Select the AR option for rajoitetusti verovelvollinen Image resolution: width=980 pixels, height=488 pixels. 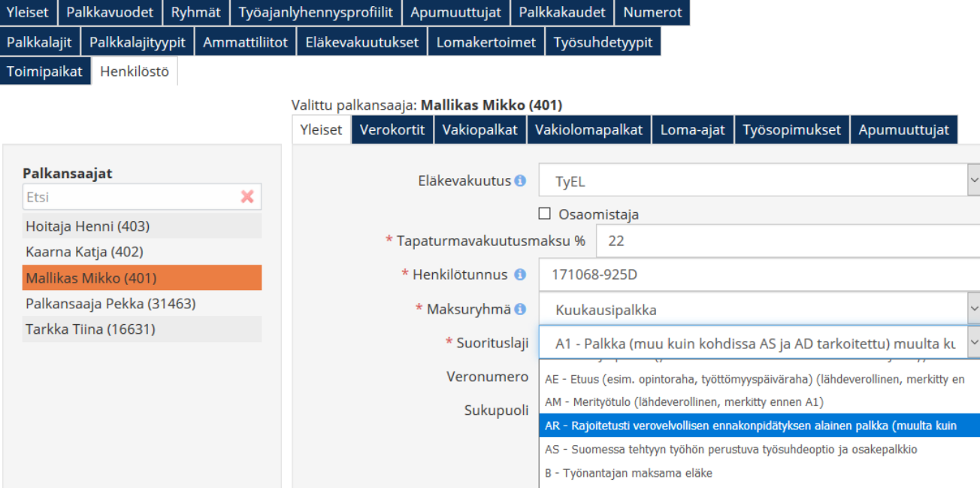coord(752,426)
